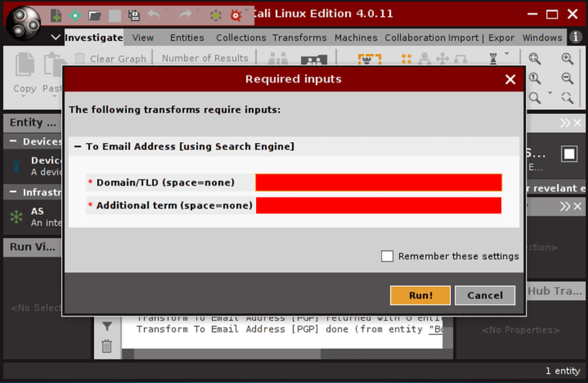
Task: Click the top-left magnifier zoom icon
Action: (x=535, y=58)
